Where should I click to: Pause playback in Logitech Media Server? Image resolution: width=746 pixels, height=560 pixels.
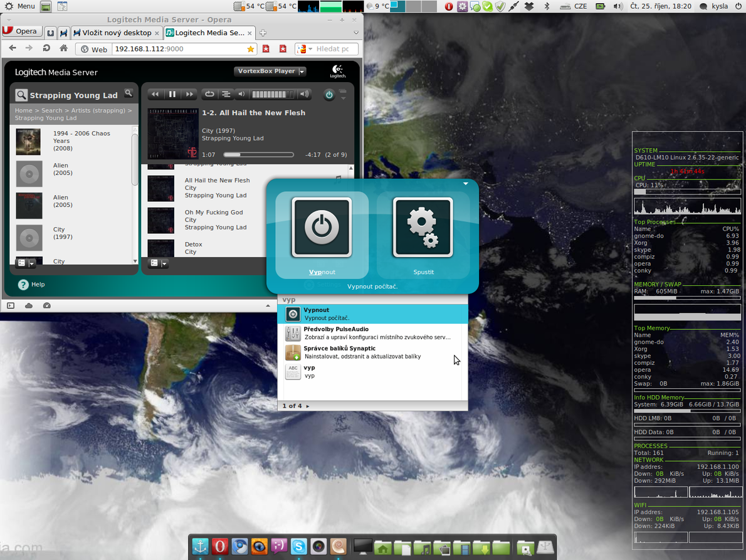click(172, 94)
